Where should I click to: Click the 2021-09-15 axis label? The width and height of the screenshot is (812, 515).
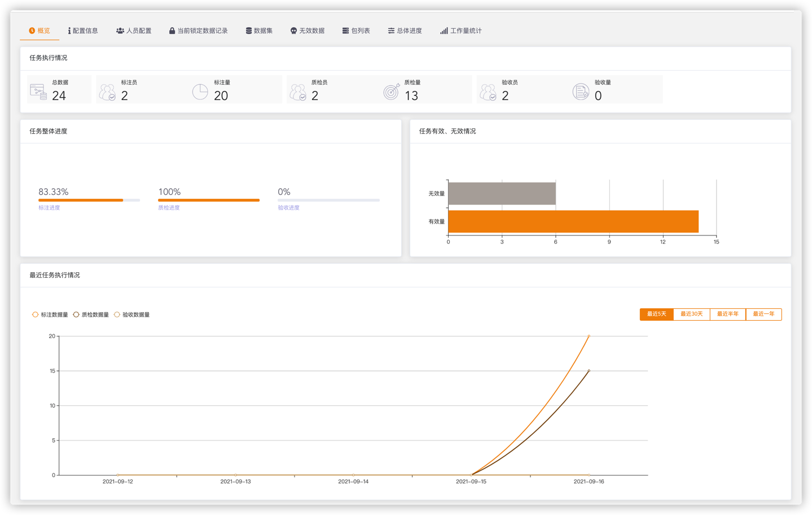click(x=471, y=482)
